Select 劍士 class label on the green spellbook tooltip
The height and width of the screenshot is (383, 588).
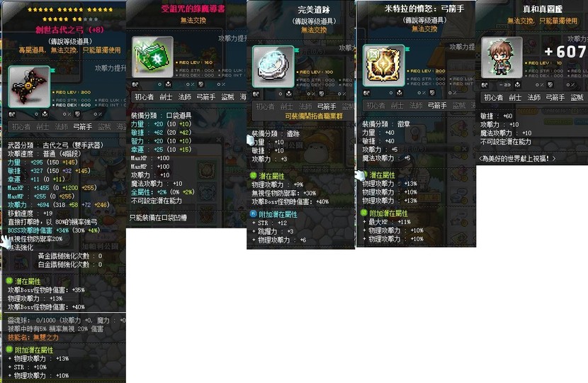click(x=166, y=97)
